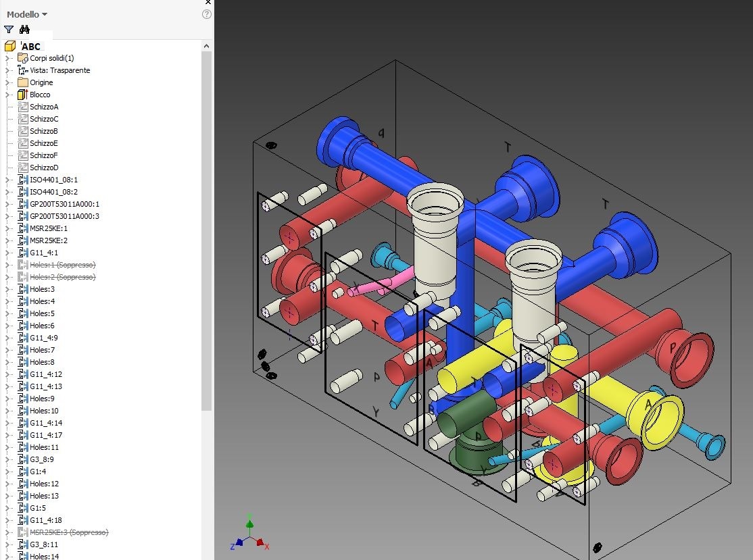
Task: Expand the Corpi solidi(1) node
Action: pyautogui.click(x=7, y=58)
